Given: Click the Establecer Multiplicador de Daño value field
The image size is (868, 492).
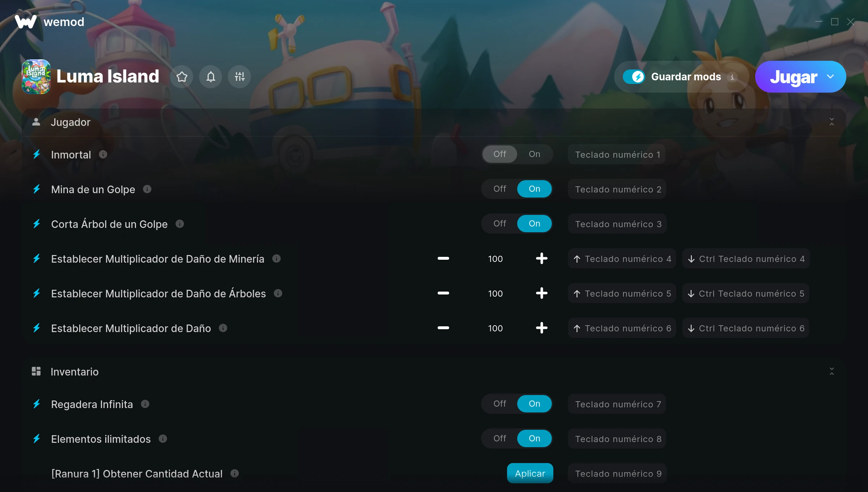Looking at the screenshot, I should coord(495,328).
